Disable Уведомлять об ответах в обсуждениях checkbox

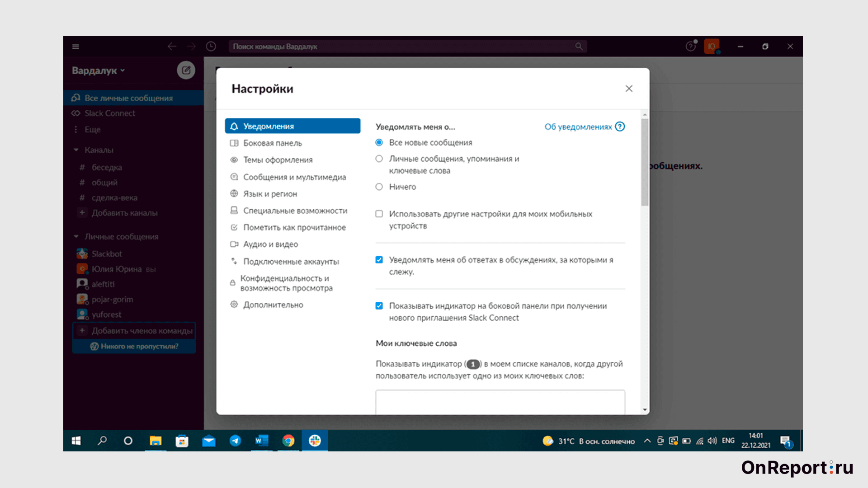[x=378, y=260]
